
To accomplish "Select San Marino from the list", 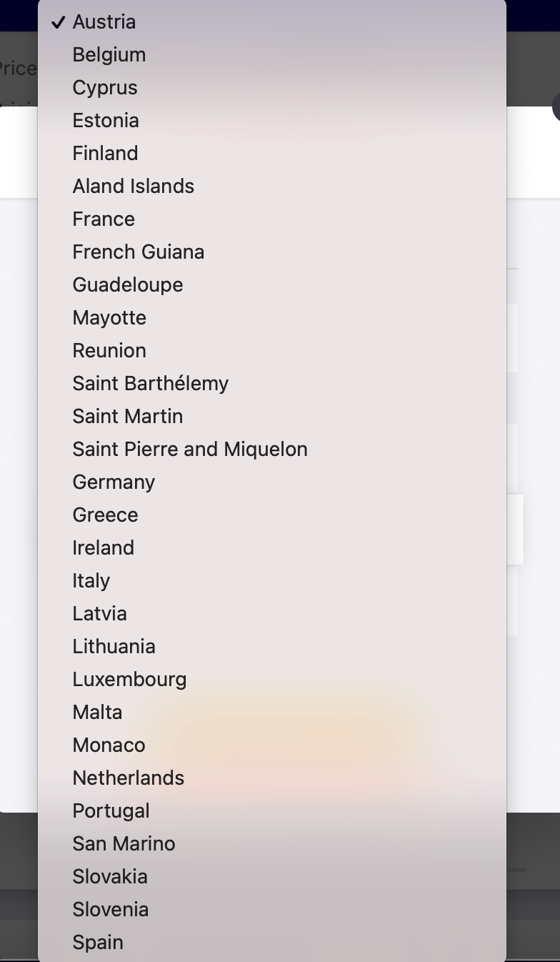I will pos(124,844).
